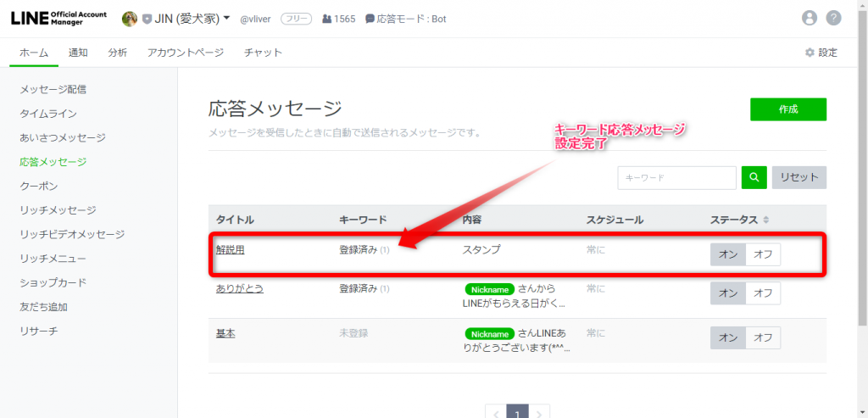868x418 pixels.
Task: Switch to the 分析 tab
Action: 118,53
